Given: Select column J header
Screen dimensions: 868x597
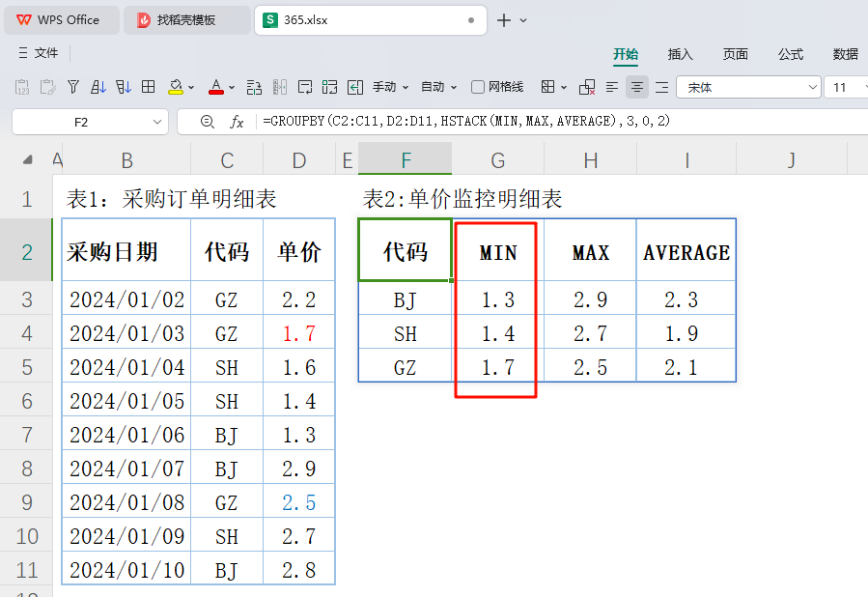Looking at the screenshot, I should [x=792, y=160].
